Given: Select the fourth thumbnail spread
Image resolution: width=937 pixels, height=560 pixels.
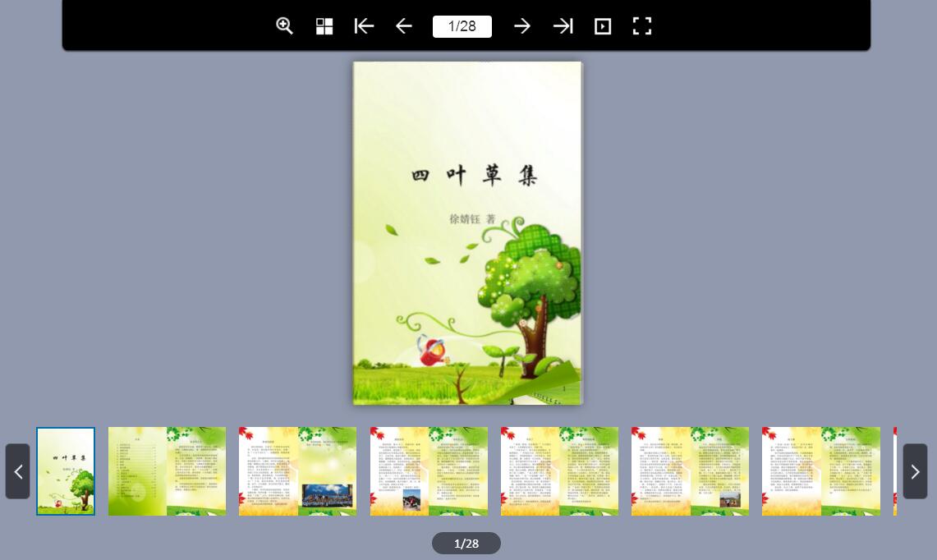Looking at the screenshot, I should pyautogui.click(x=429, y=471).
